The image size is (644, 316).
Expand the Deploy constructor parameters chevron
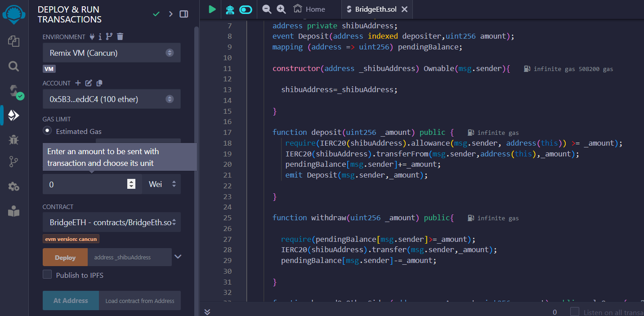pos(178,257)
